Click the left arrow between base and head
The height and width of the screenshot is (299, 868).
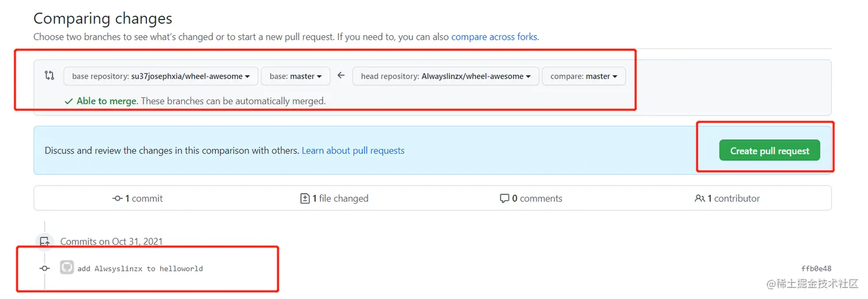point(341,75)
